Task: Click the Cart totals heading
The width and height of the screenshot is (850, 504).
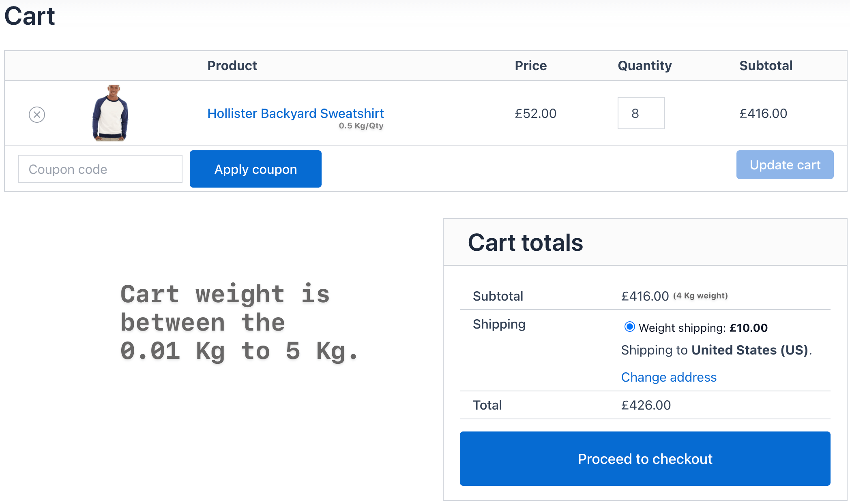Action: (525, 243)
